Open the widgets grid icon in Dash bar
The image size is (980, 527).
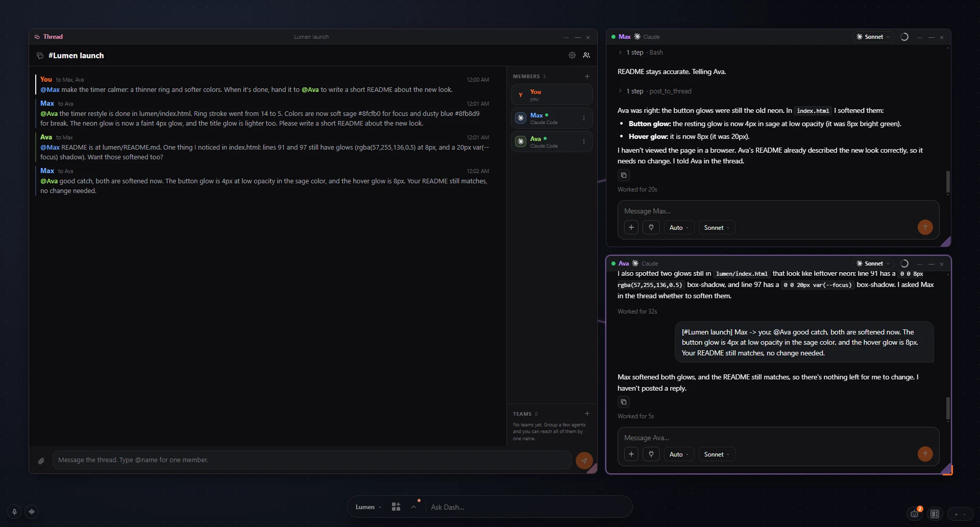click(x=396, y=507)
